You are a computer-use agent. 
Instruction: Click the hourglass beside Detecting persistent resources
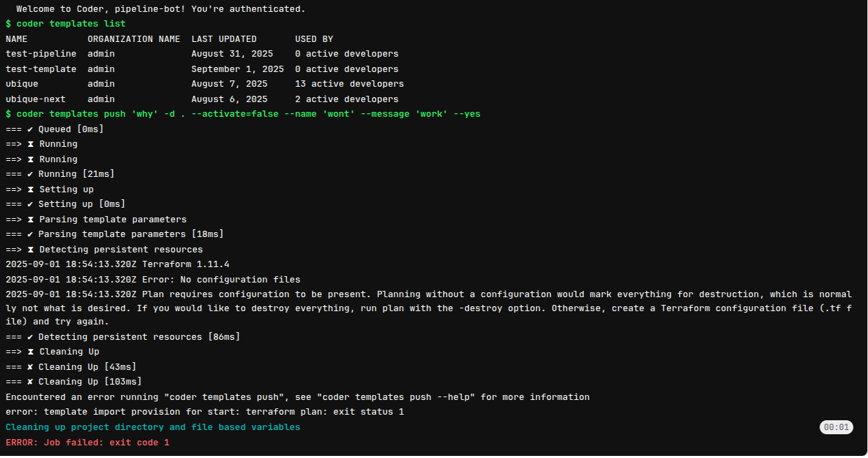[30, 250]
